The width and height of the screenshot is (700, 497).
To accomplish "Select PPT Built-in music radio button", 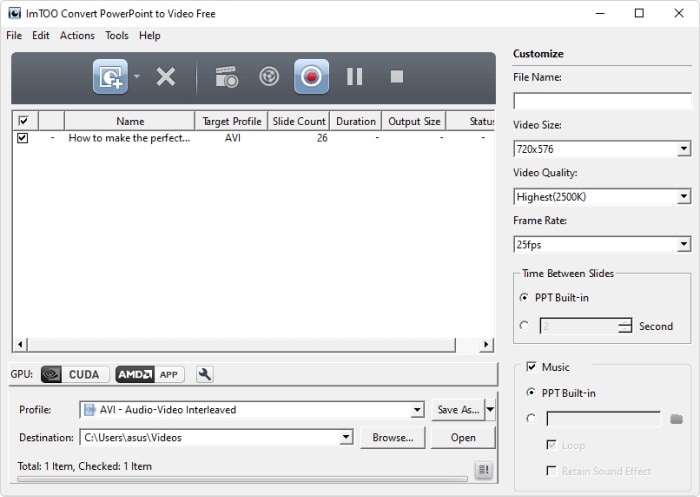I will click(x=531, y=393).
